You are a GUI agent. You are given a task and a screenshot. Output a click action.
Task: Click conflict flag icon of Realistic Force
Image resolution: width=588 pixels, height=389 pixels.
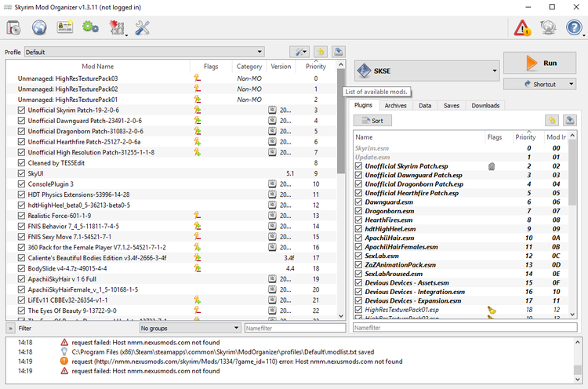coord(198,216)
